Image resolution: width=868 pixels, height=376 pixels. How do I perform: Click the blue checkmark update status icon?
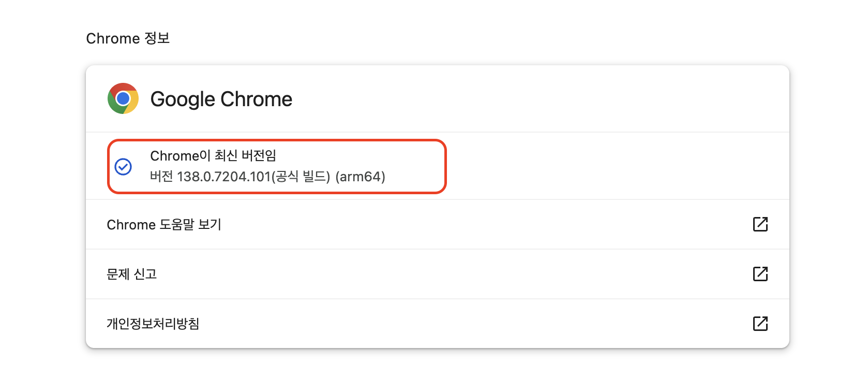click(123, 167)
